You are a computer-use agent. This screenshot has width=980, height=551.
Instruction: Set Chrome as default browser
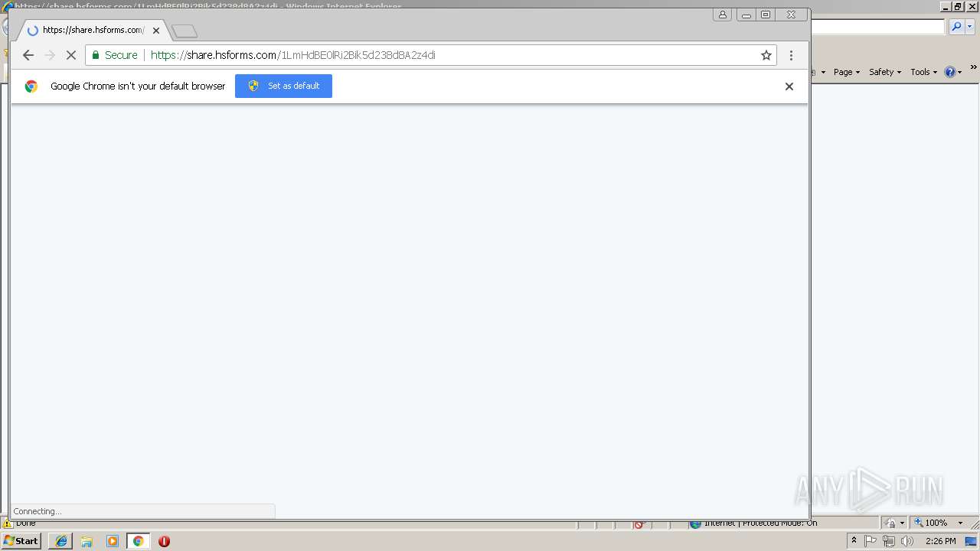click(283, 86)
